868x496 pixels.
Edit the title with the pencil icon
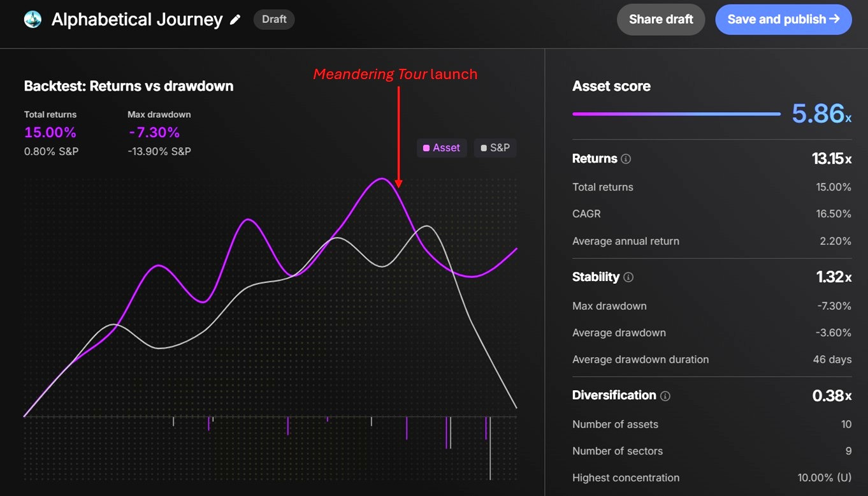(235, 20)
